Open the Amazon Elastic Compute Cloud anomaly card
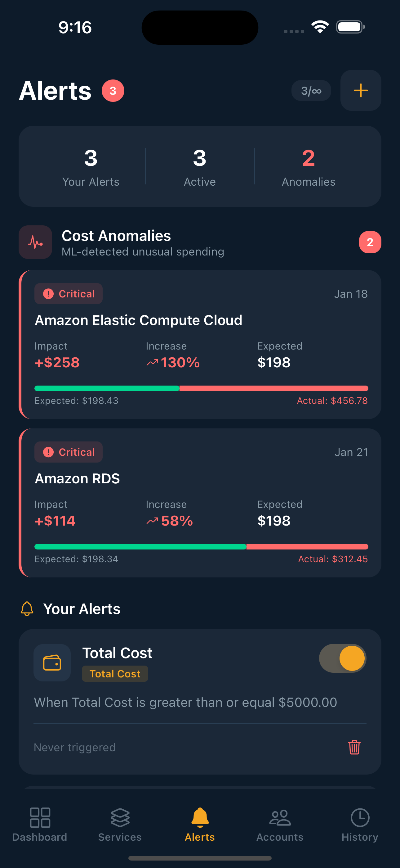Screen dimensions: 400x868 [200, 344]
